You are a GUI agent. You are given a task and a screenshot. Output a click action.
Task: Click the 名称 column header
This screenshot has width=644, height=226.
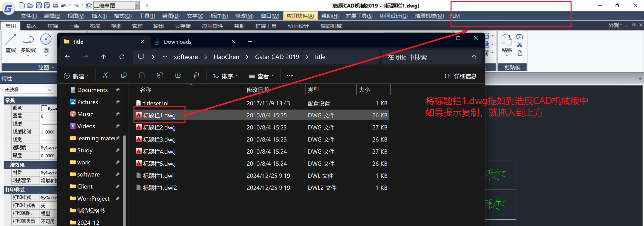[145, 90]
